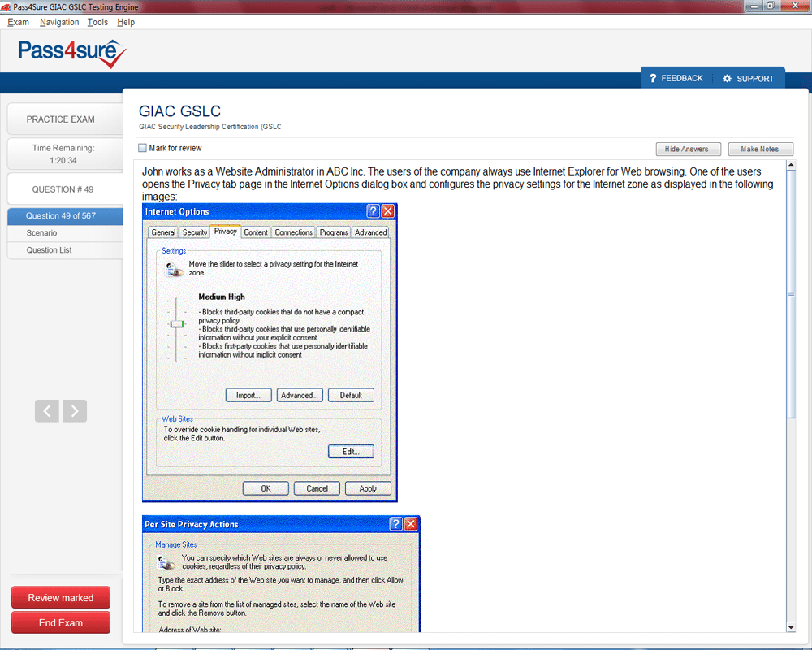The height and width of the screenshot is (650, 812).
Task: Click the Pass4sure logo
Action: coord(72,53)
